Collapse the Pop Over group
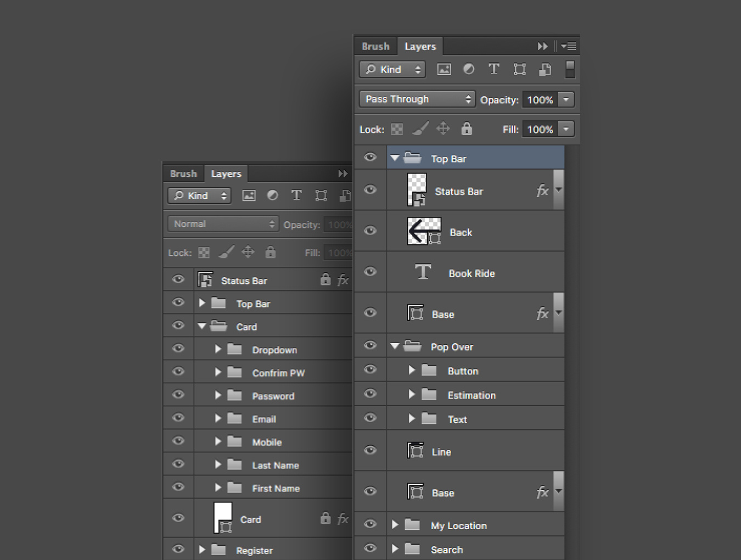 tap(395, 346)
